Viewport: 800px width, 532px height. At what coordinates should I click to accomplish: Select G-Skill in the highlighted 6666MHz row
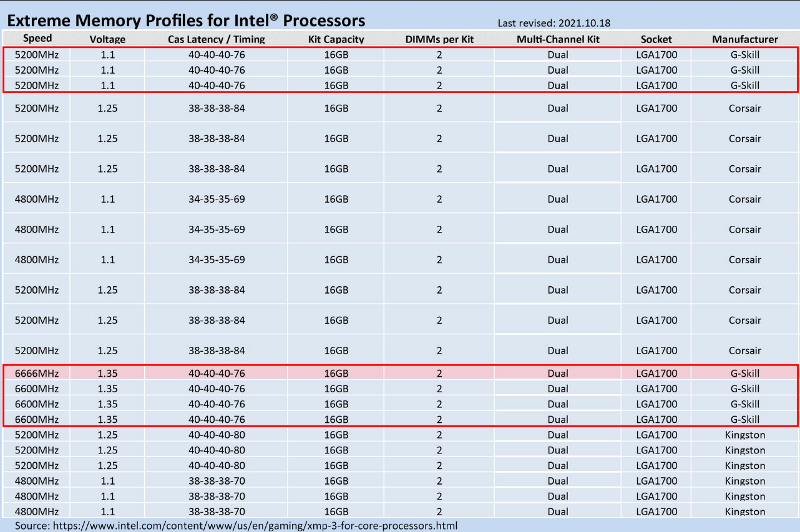point(744,374)
